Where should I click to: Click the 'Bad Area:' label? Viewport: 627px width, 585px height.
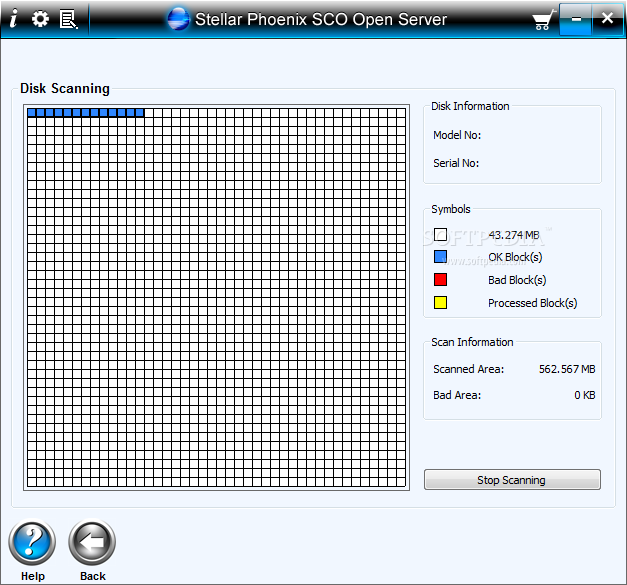[x=457, y=395]
